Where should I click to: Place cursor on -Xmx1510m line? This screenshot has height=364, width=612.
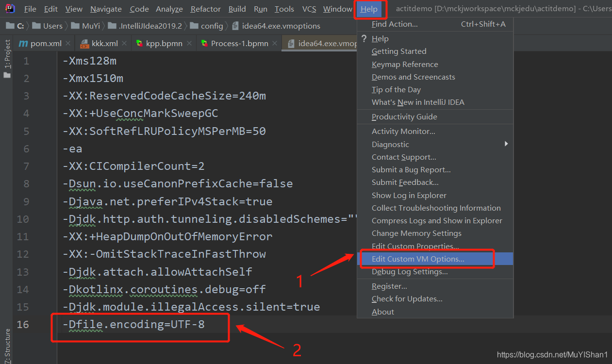pos(93,78)
